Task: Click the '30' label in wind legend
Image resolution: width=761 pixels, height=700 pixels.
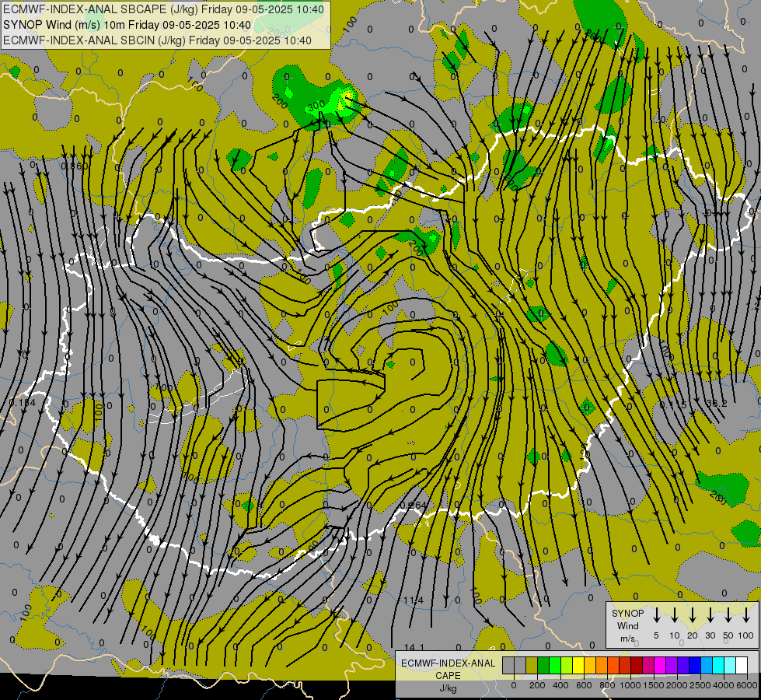Action: 710,635
